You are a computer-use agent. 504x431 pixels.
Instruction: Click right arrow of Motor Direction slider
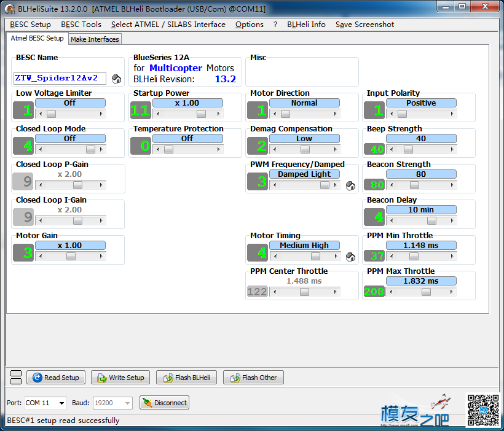(335, 114)
